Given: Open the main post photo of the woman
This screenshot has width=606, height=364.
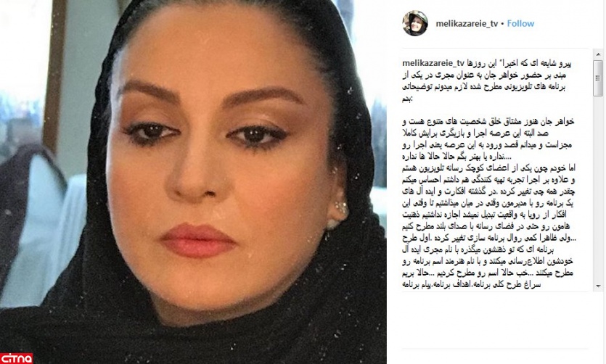Looking at the screenshot, I should 193,182.
